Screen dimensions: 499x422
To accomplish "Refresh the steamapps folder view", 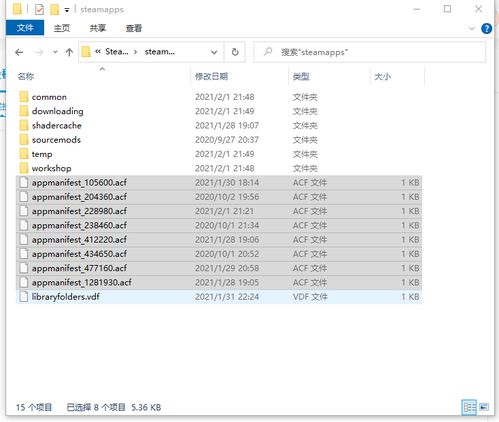I will (235, 52).
